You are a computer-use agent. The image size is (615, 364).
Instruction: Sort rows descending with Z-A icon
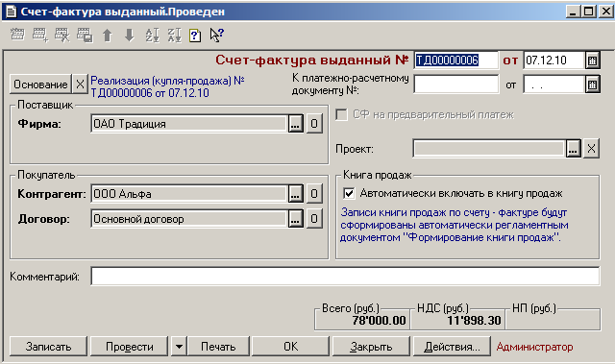click(174, 36)
